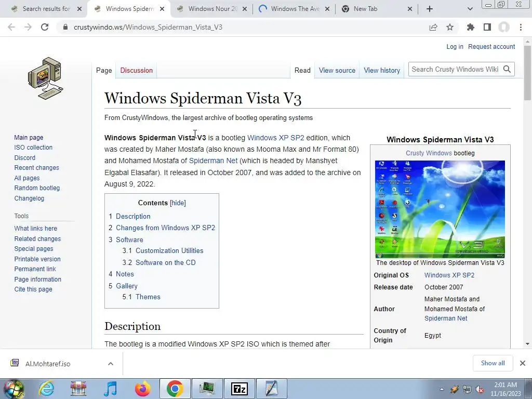Close the New Tab tab

pyautogui.click(x=410, y=9)
